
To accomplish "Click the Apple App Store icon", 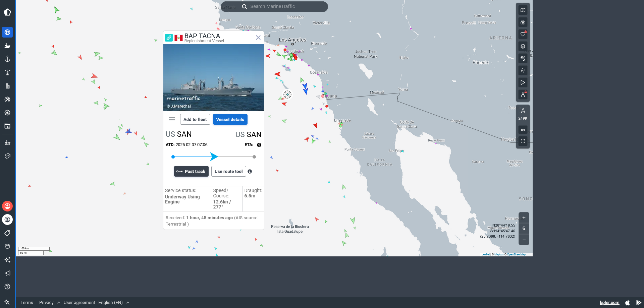I will 628,302.
